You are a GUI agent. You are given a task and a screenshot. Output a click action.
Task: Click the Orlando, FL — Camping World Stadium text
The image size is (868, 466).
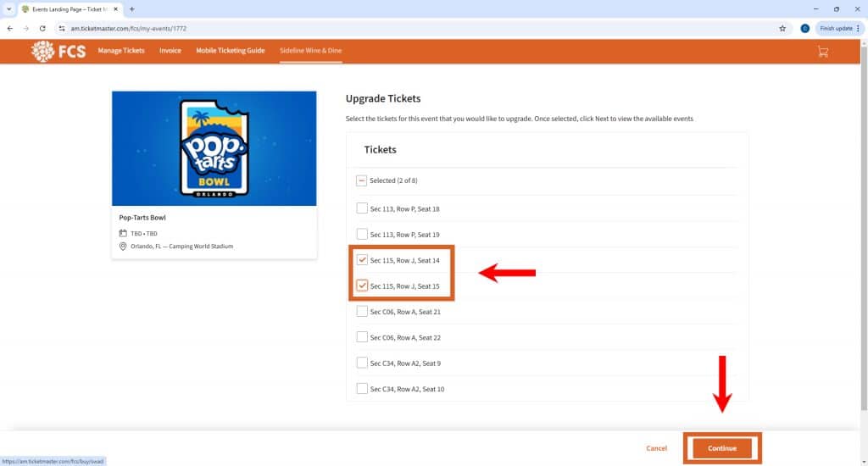[181, 247]
